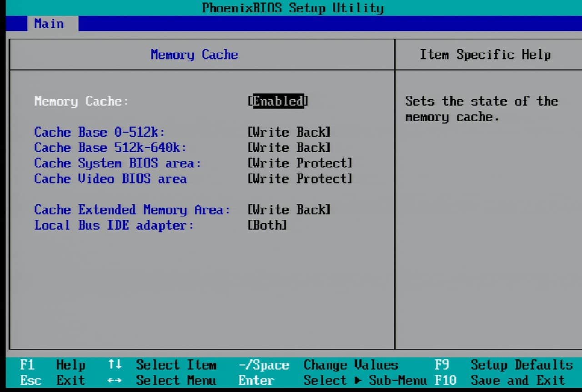582x392 pixels.
Task: Click the Cache Base 0-512k: label
Action: (100, 132)
